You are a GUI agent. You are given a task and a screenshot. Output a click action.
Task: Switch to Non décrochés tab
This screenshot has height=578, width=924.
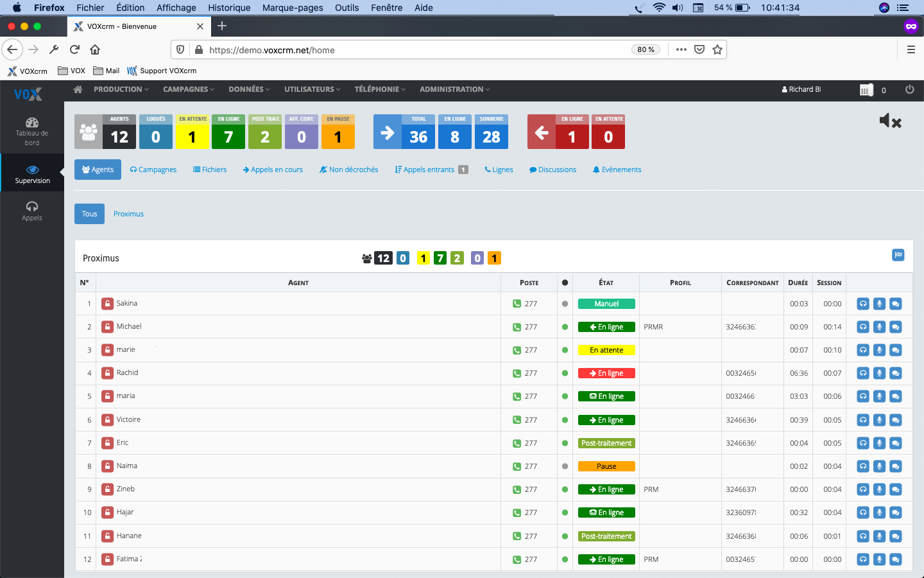349,170
